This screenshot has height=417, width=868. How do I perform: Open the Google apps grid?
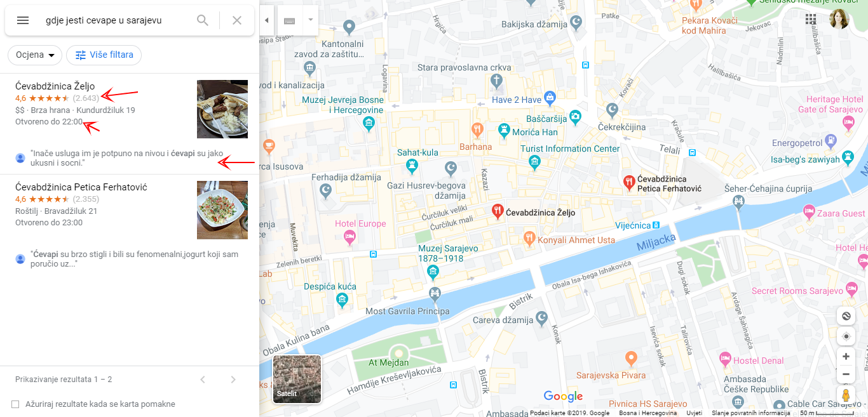point(811,19)
